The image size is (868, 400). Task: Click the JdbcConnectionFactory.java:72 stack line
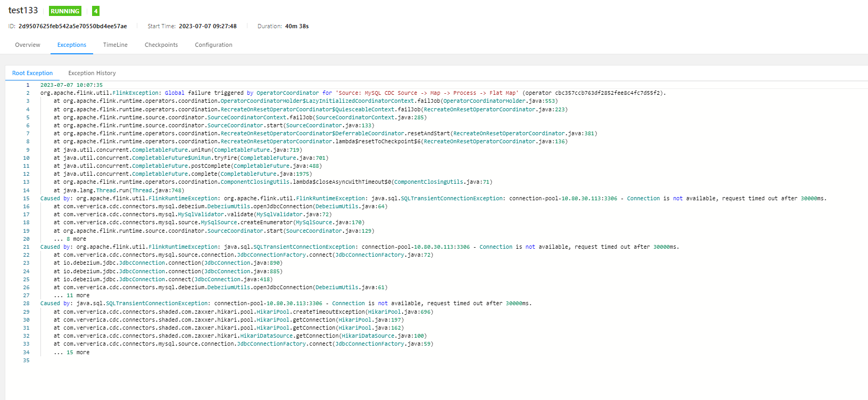pyautogui.click(x=244, y=255)
